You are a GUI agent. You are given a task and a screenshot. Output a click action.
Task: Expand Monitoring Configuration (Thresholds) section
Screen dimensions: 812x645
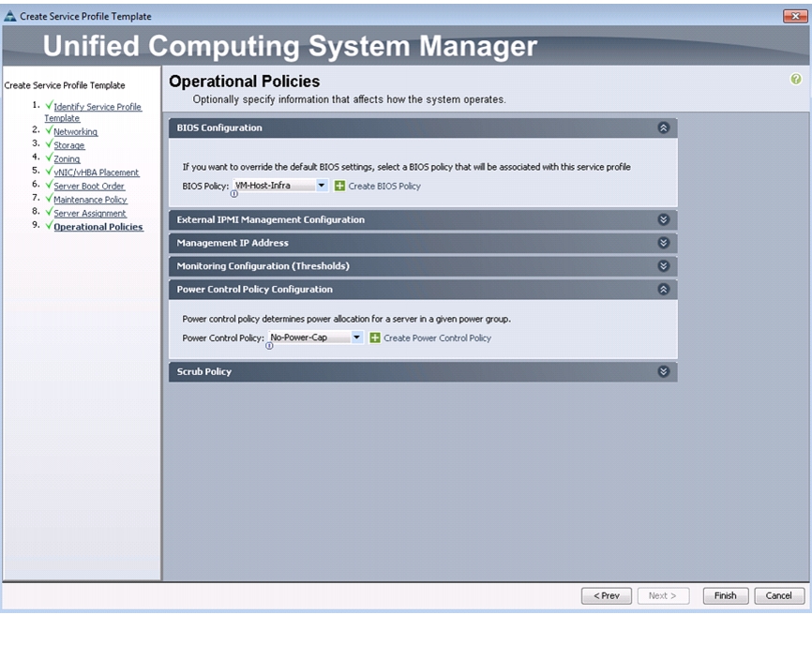click(663, 266)
